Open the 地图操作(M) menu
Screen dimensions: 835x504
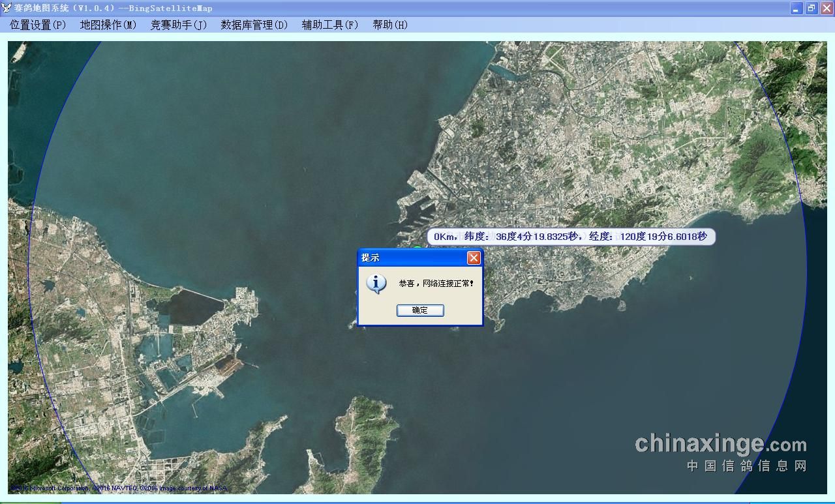pyautogui.click(x=108, y=25)
